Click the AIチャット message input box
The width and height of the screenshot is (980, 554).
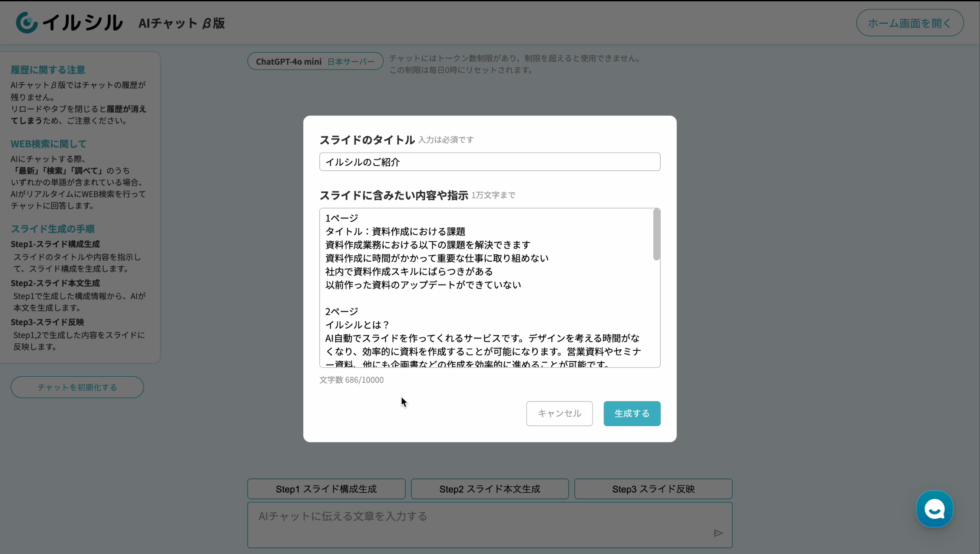click(x=478, y=524)
